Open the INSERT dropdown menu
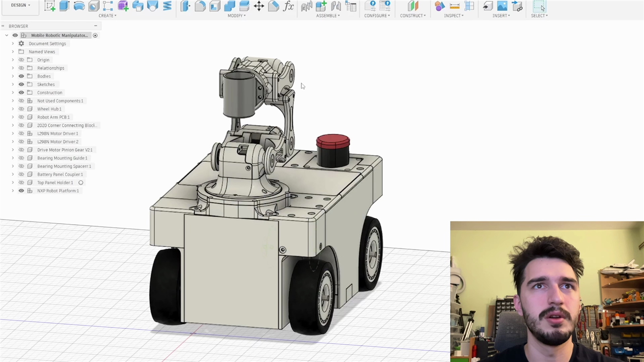The image size is (644, 362). (x=501, y=16)
